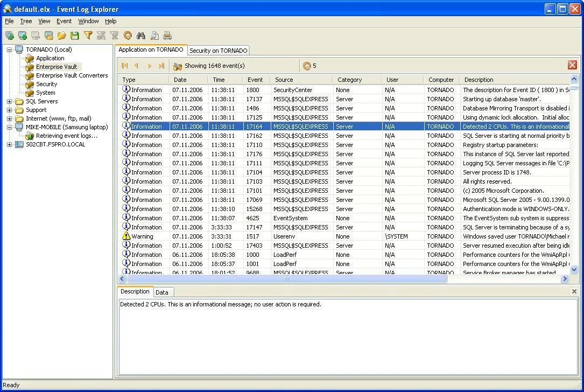Go to the next page arrow
This screenshot has height=392, width=584.
[x=149, y=66]
